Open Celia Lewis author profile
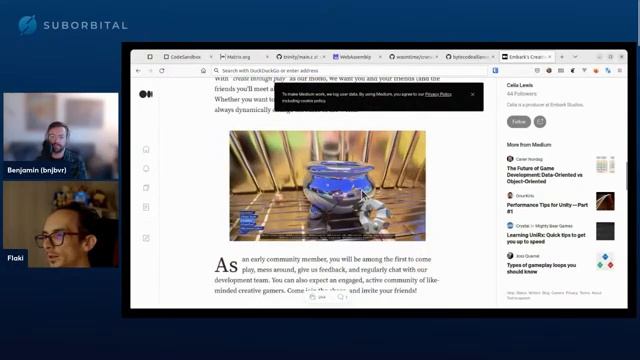Screen dimensions: 640x360 520,85
